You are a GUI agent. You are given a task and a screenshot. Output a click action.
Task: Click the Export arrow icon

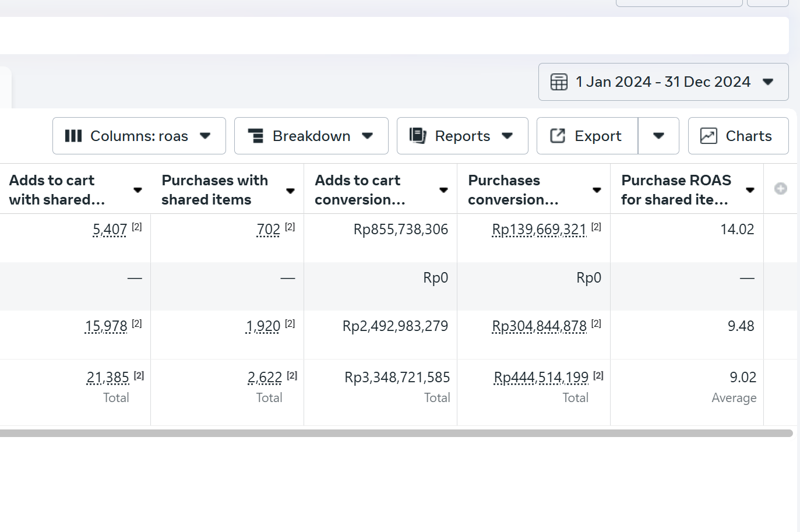(x=558, y=136)
